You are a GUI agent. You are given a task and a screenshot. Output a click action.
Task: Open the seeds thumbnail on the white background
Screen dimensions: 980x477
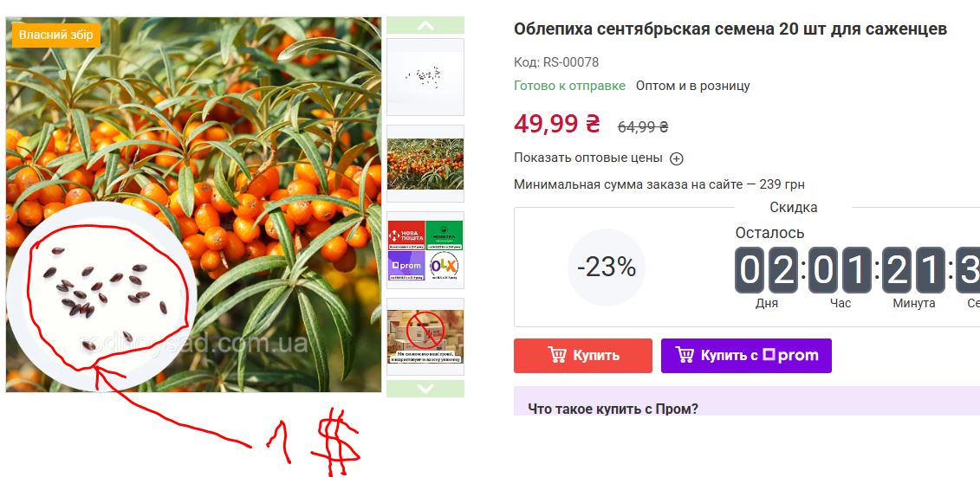(425, 77)
